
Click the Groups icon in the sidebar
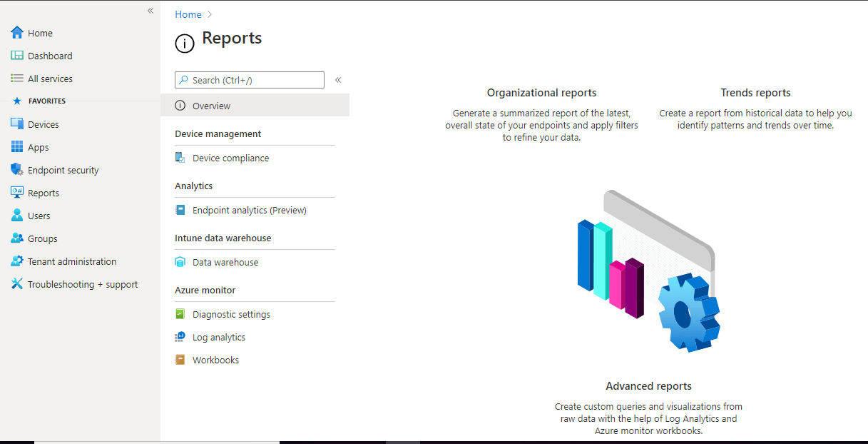point(17,238)
